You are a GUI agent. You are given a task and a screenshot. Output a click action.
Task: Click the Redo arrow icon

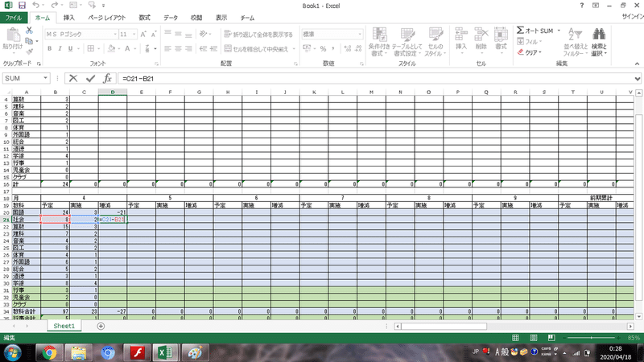click(x=54, y=6)
